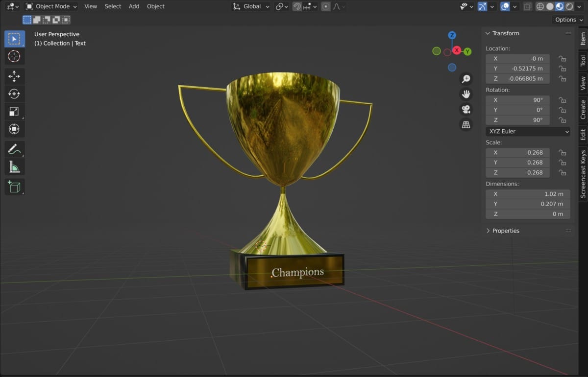Toggle camera view button

465,109
